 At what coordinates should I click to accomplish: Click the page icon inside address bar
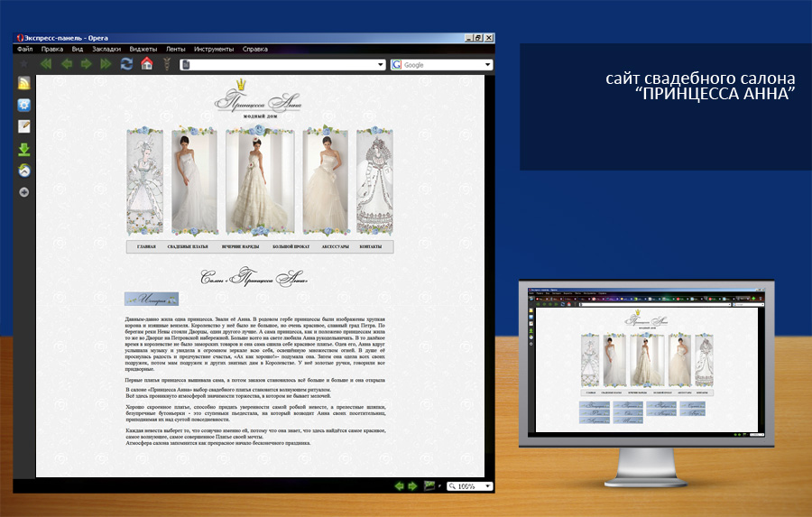pyautogui.click(x=186, y=65)
